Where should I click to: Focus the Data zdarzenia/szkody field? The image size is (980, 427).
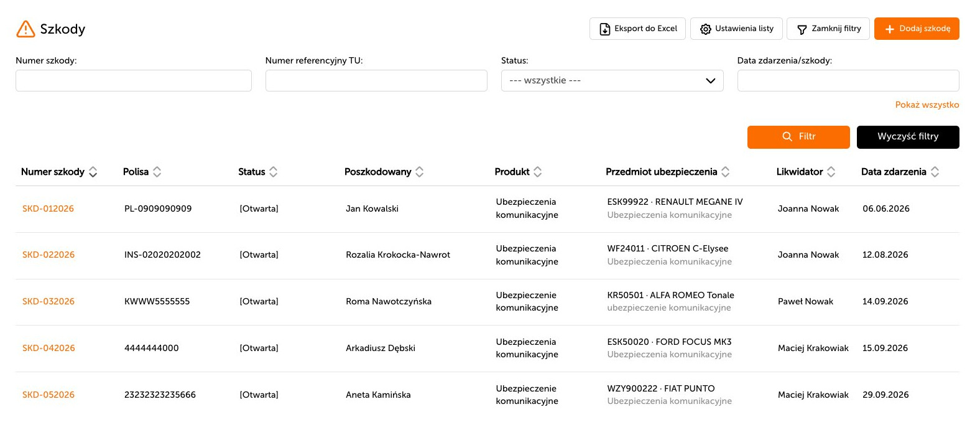(x=848, y=81)
